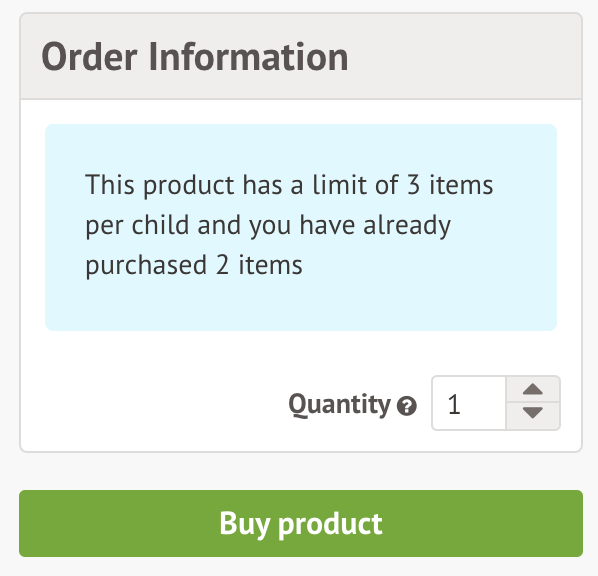Click the 'per child and you have already' line

268,225
